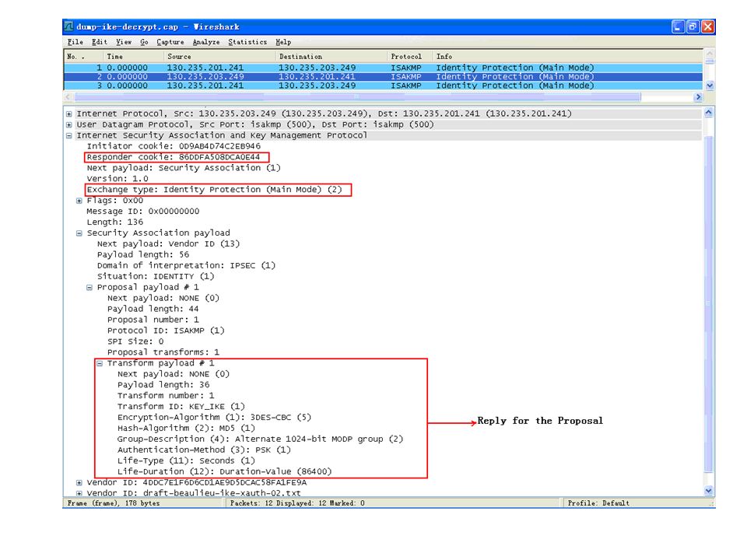Image resolution: width=747 pixels, height=560 pixels.
Task: Select the Exchange type Identity Protection line
Action: point(215,190)
